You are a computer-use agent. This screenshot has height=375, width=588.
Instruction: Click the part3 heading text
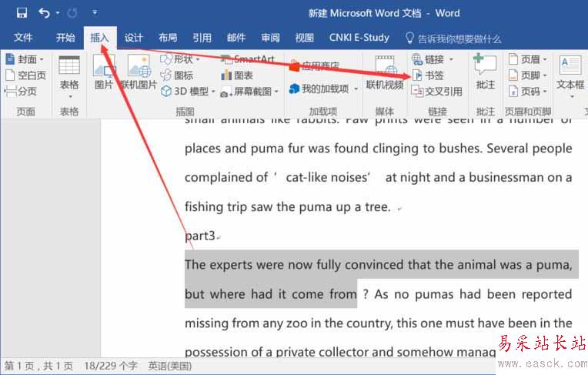[x=200, y=236]
